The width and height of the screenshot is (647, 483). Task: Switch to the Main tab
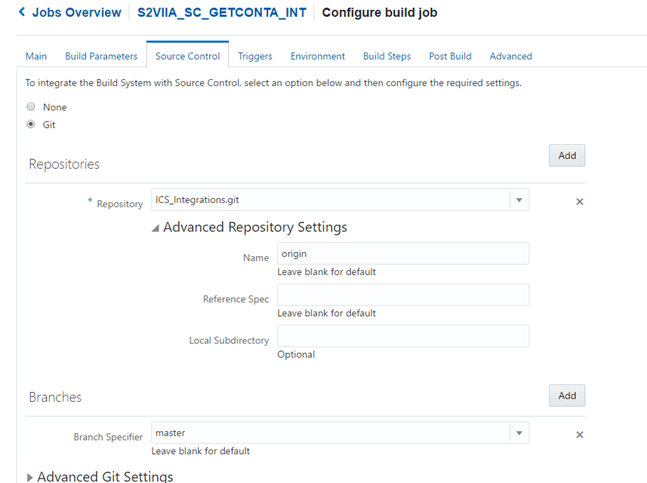(36, 56)
